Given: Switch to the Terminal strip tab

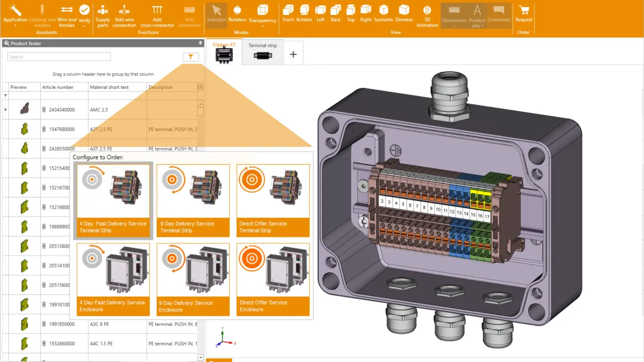Looking at the screenshot, I should tap(262, 52).
